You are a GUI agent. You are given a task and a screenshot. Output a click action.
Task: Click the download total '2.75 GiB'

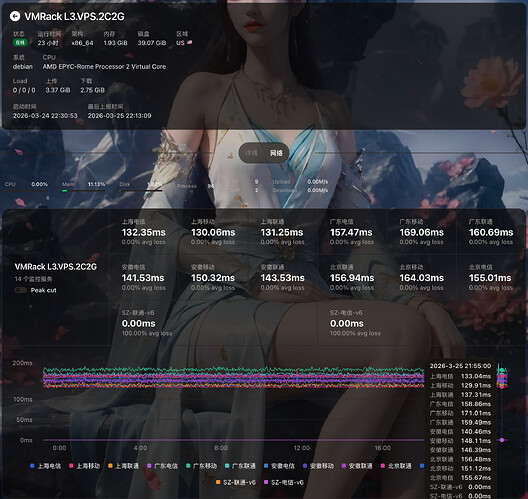pos(93,90)
